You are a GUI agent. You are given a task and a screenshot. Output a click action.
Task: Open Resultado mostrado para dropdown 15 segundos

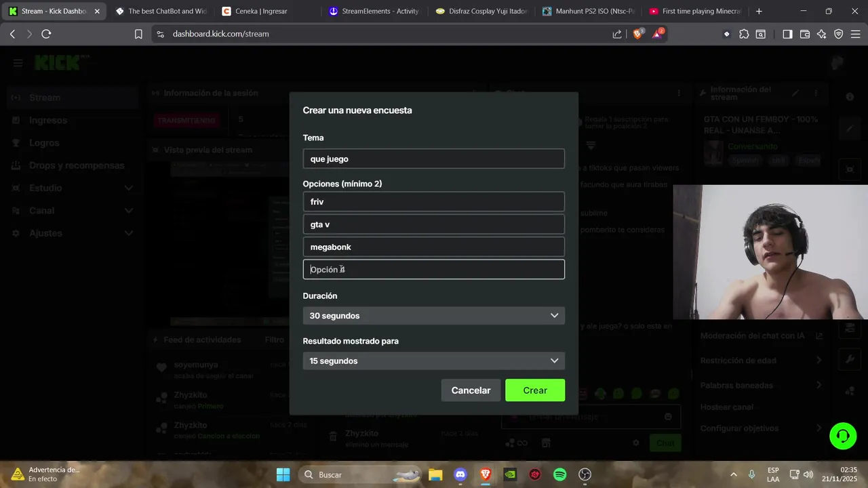(x=434, y=361)
